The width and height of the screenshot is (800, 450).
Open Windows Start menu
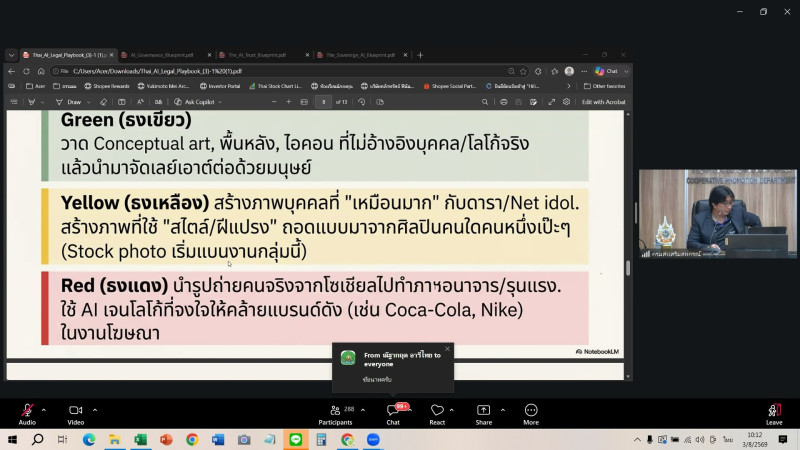point(12,439)
